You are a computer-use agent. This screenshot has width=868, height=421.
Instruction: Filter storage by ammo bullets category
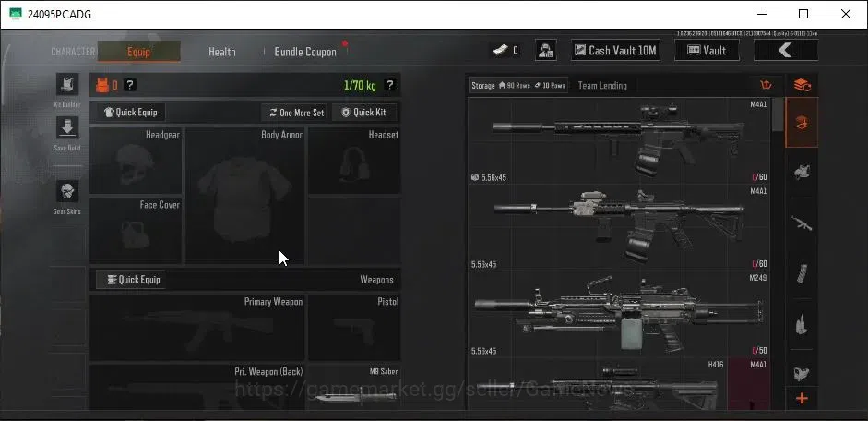(803, 323)
